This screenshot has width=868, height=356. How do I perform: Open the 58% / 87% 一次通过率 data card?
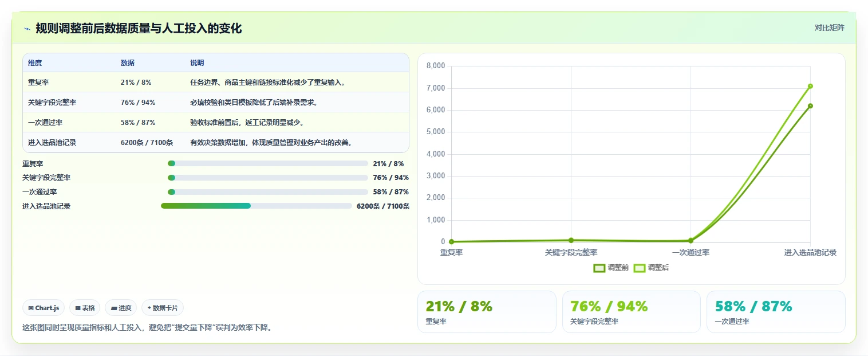(776, 312)
